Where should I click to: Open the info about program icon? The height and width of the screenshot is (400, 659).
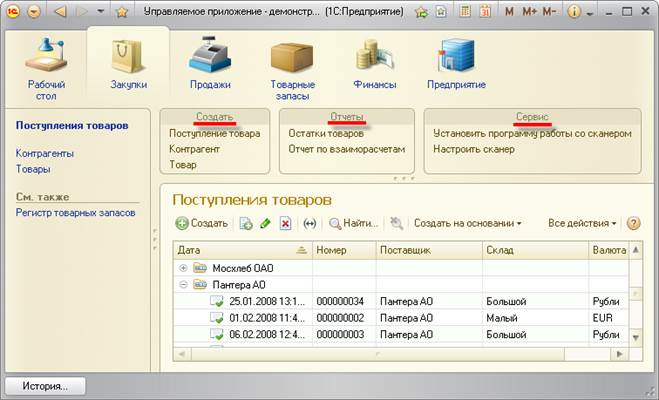coord(574,12)
